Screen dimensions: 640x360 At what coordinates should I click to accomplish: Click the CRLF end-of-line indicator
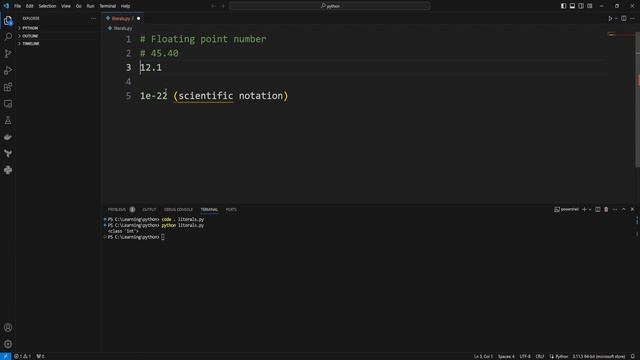540,356
